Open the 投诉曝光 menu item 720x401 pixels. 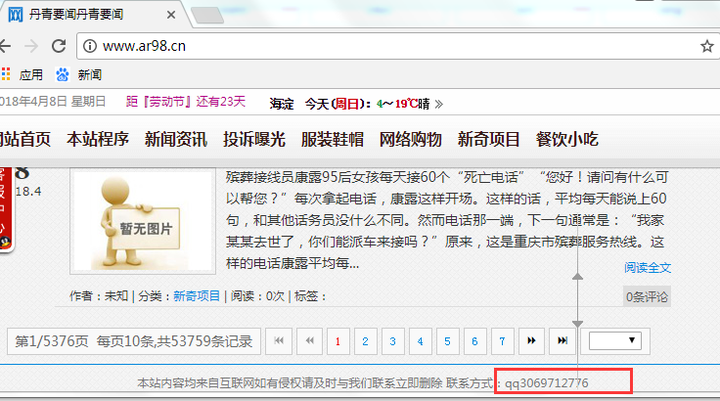(254, 139)
